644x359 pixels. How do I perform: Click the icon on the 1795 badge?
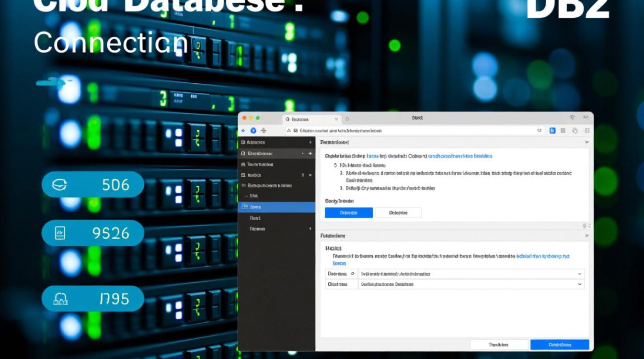tap(60, 299)
